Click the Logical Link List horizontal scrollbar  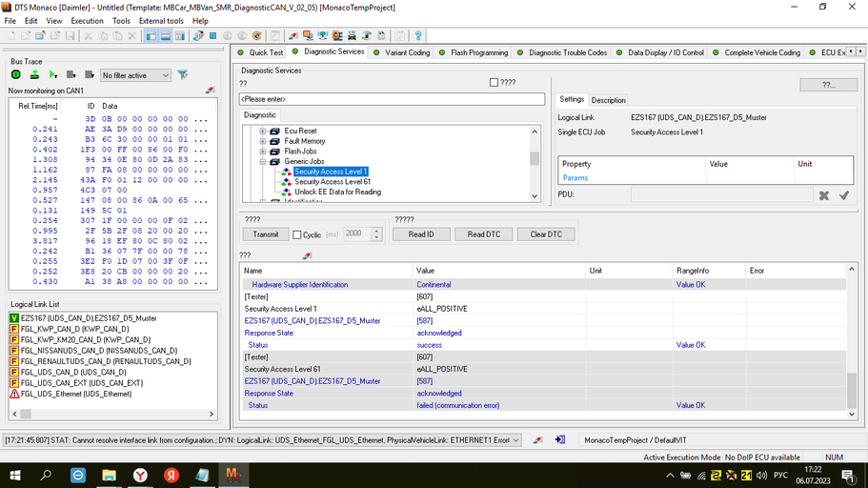pos(113,414)
